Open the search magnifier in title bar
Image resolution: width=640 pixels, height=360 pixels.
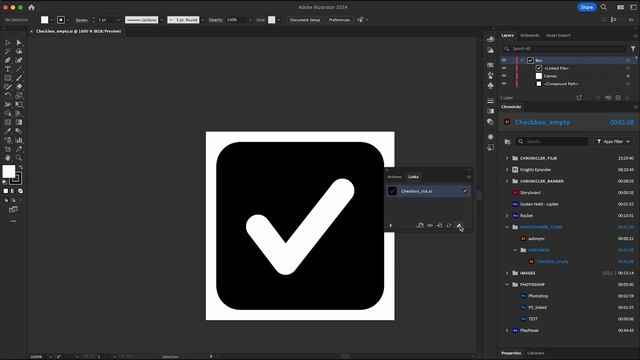coord(604,7)
